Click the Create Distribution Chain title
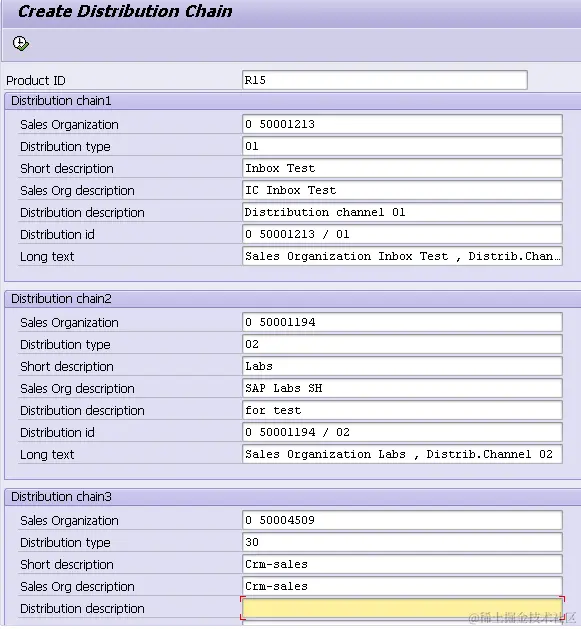This screenshot has height=629, width=581. [x=125, y=11]
